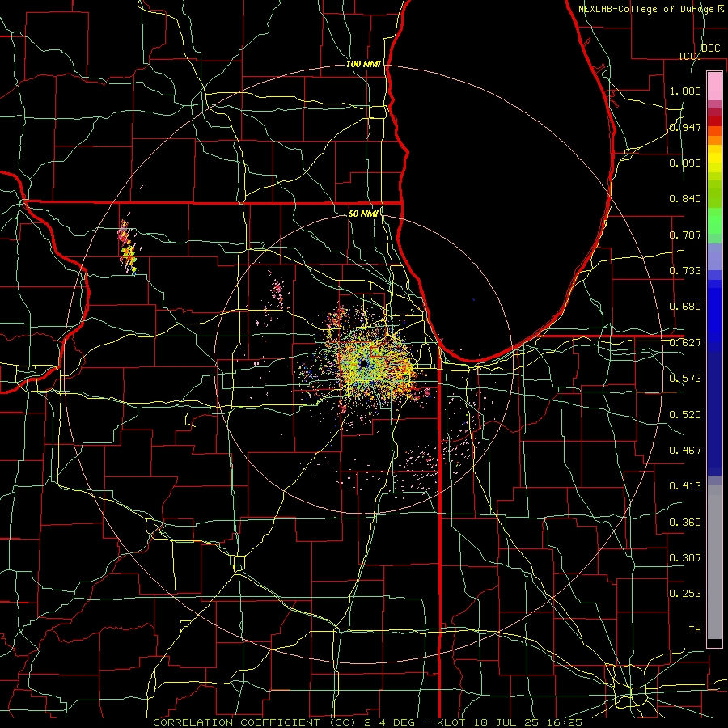Pick the pink segment of the color scale
Screen dimensions: 728x728
(x=714, y=87)
